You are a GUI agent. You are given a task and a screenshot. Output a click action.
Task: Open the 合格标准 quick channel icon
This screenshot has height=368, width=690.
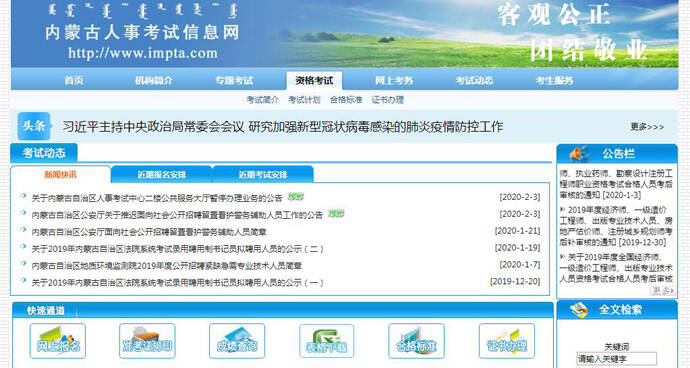(416, 341)
